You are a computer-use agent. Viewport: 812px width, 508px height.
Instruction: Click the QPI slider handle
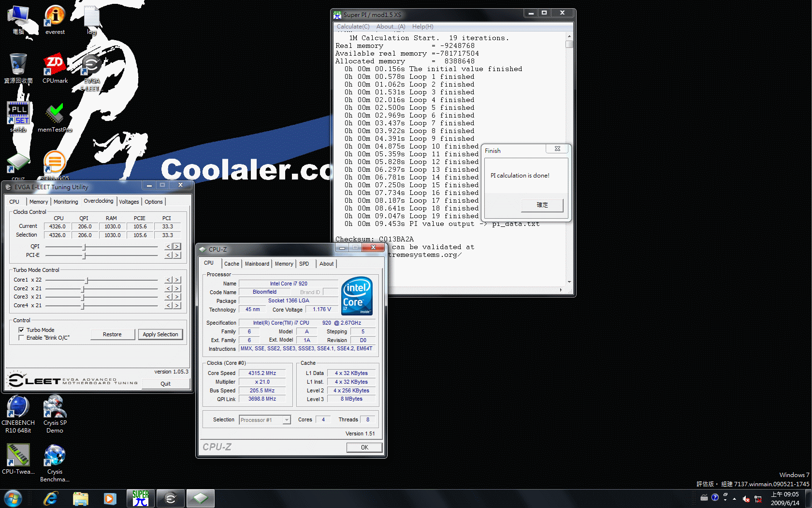tap(84, 247)
